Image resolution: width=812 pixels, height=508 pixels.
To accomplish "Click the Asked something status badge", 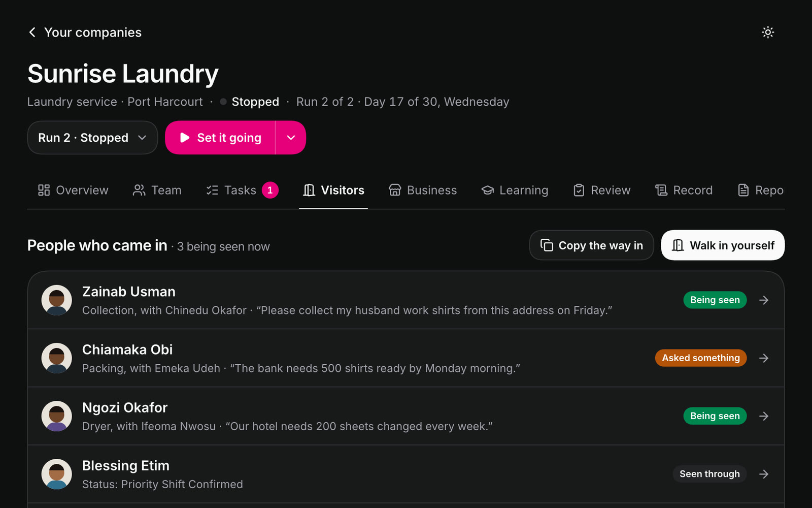I will 701,358.
